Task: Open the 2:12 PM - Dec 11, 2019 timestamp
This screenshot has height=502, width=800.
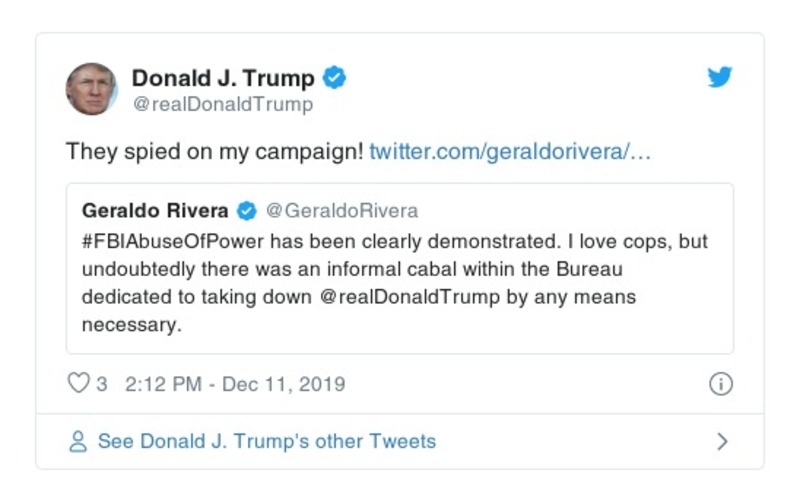Action: [x=235, y=384]
